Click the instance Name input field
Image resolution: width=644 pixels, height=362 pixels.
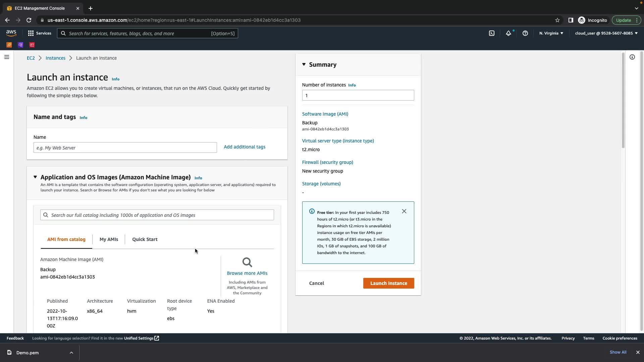[x=125, y=148]
